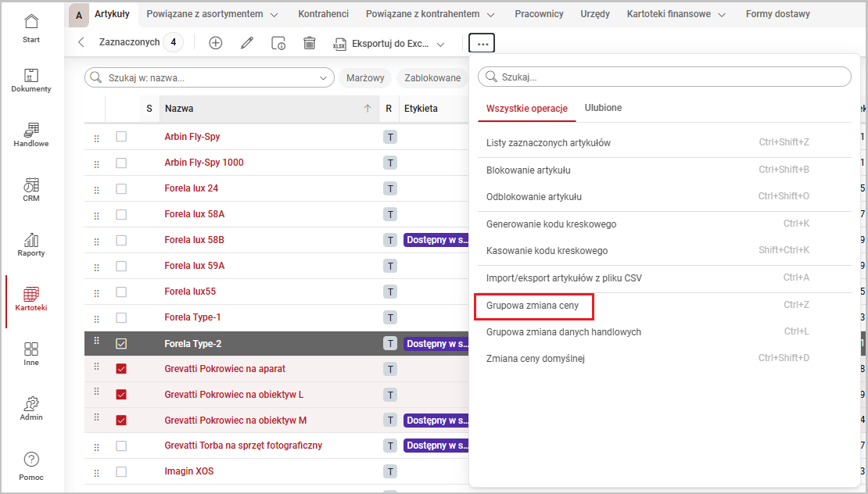Open the Start section in sidebar
The height and width of the screenshot is (494, 868).
31,28
